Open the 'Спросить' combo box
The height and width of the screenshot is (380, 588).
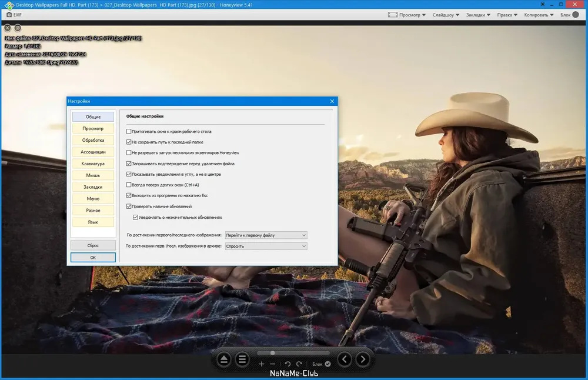coord(266,246)
